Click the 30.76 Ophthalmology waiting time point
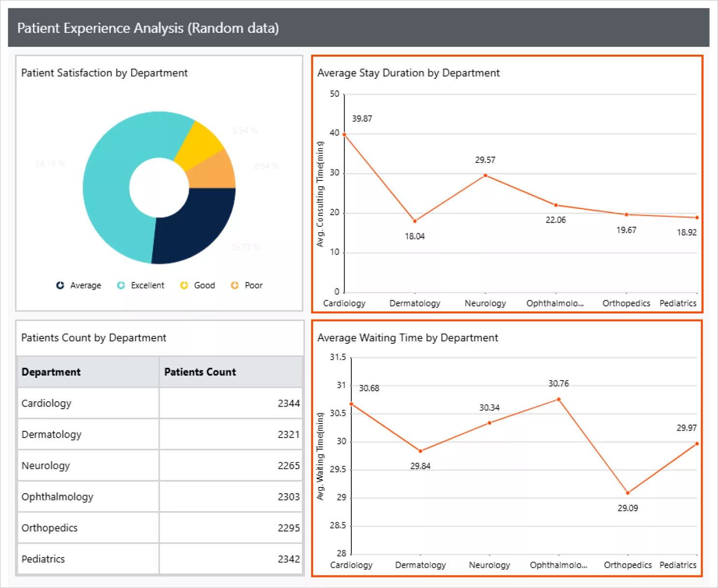This screenshot has width=718, height=588. click(559, 399)
